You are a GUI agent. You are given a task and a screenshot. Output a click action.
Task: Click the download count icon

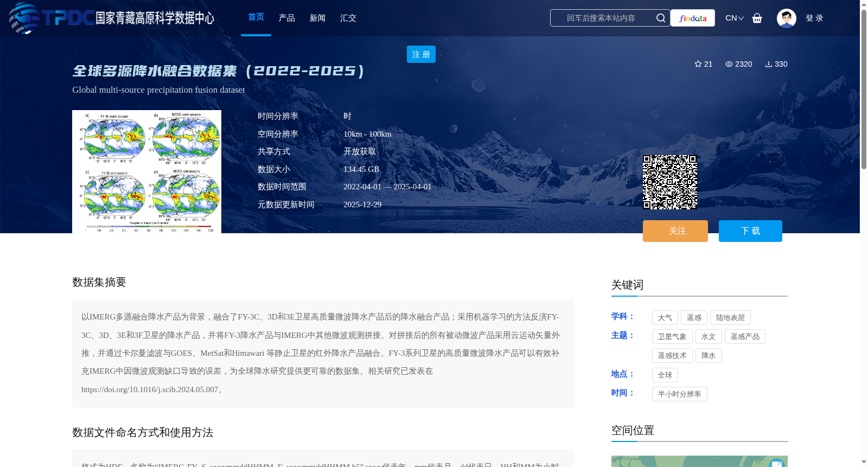(769, 64)
